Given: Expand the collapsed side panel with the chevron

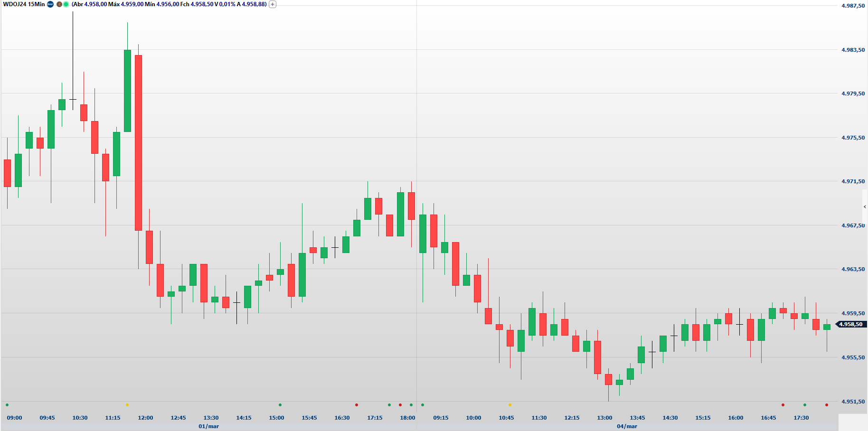Looking at the screenshot, I should coord(865,207).
